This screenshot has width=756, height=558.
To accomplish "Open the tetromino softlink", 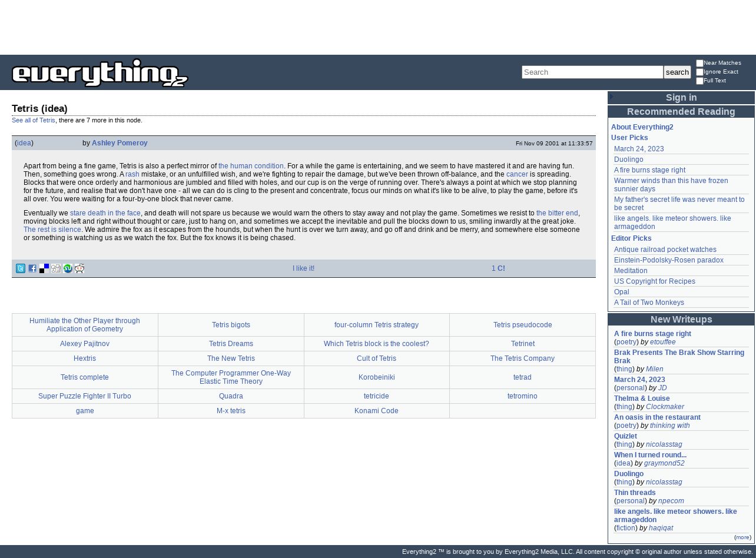I will (522, 396).
